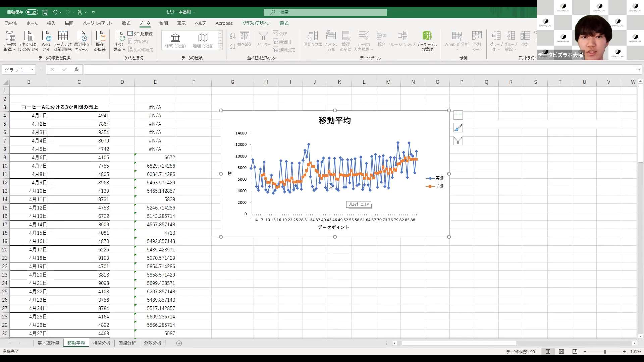The height and width of the screenshot is (362, 644).
Task: Open the Data Model management (データモデルの管理) icon
Action: click(x=427, y=42)
